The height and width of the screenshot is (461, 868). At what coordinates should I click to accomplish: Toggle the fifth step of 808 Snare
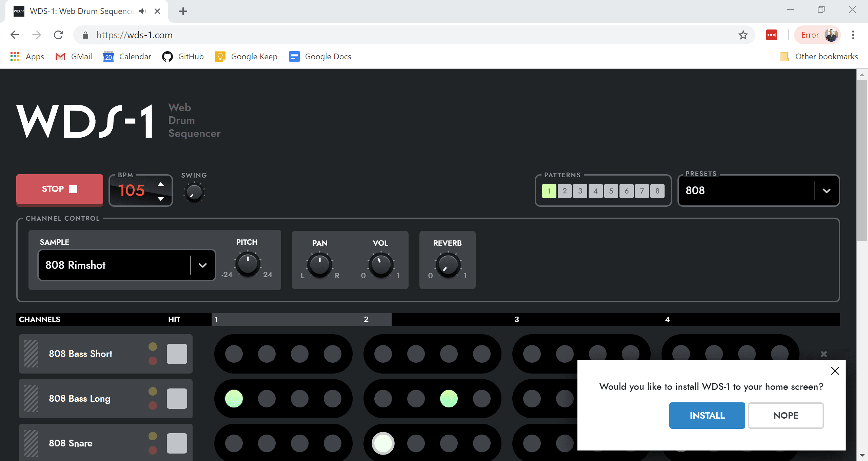point(383,443)
